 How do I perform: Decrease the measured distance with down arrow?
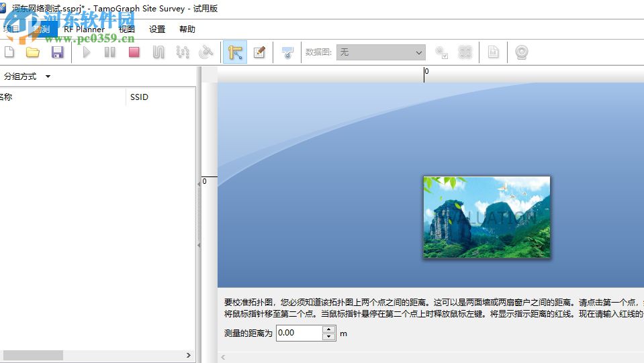(x=329, y=337)
